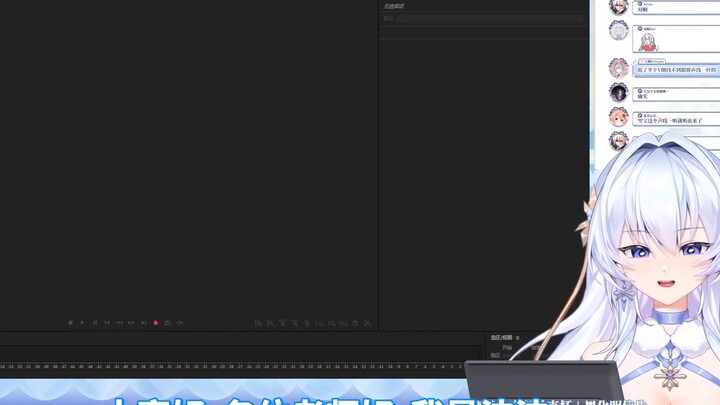Click the highlighted blue chat message bubble
This screenshot has height=405, width=720.
(x=676, y=70)
